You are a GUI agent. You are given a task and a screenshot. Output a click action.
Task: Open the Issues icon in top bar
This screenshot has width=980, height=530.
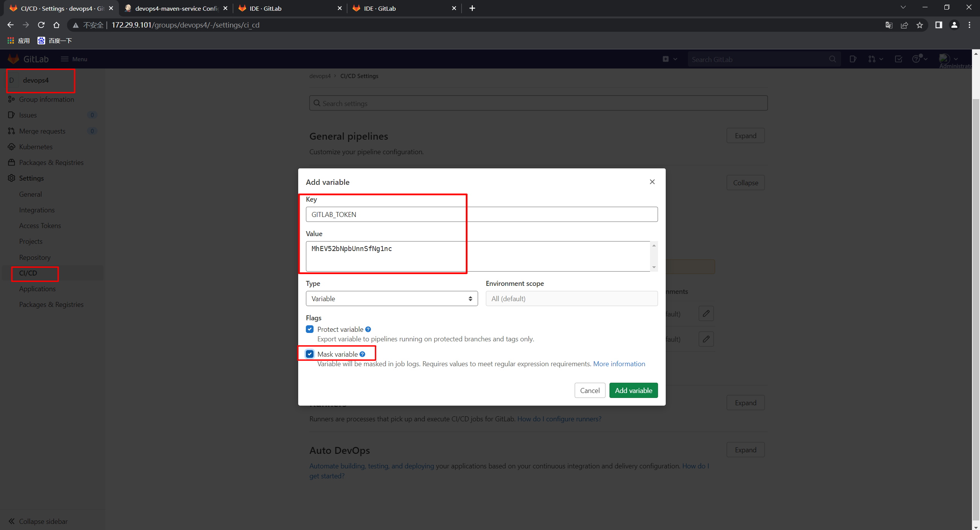(x=853, y=59)
